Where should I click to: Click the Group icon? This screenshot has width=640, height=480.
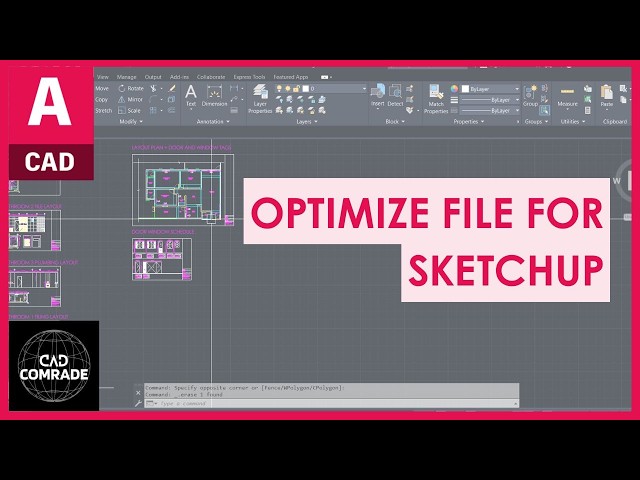(x=530, y=96)
